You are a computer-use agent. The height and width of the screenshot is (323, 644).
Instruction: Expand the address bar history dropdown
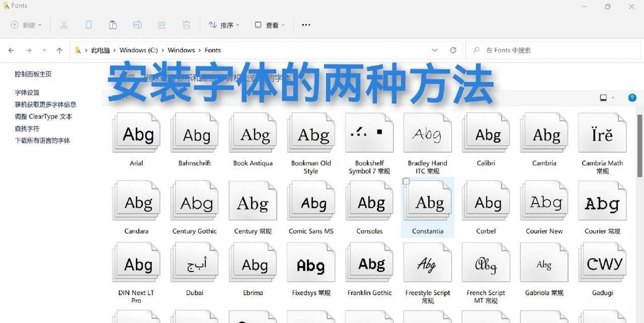(x=434, y=50)
